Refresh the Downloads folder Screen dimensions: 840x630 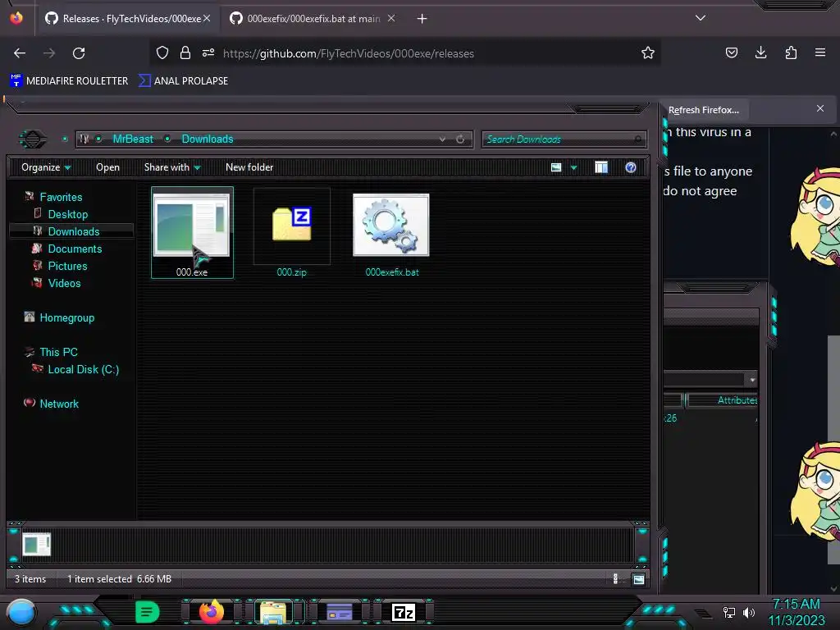pyautogui.click(x=460, y=139)
